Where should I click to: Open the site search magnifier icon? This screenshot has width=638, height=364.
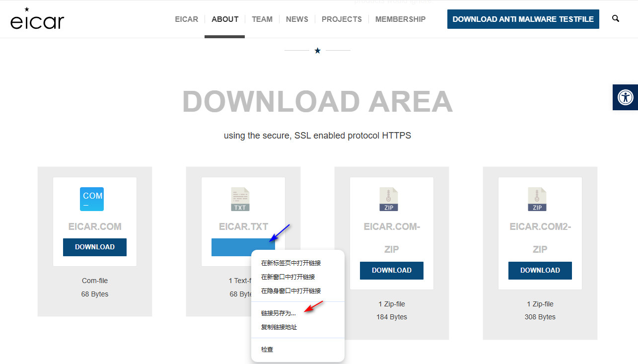[616, 19]
